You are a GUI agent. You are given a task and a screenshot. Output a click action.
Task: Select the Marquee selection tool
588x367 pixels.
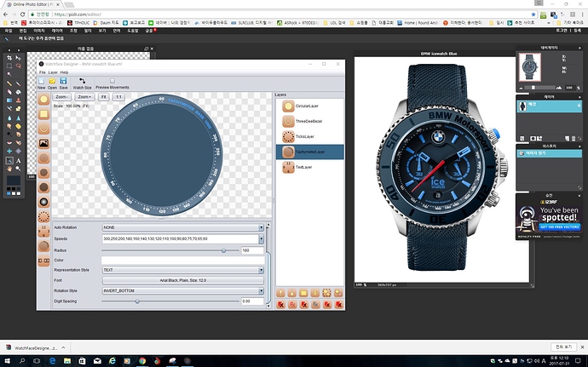[9, 66]
